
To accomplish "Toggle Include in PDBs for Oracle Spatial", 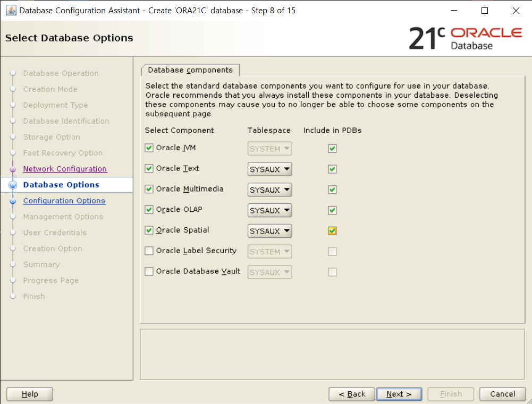I will click(332, 231).
